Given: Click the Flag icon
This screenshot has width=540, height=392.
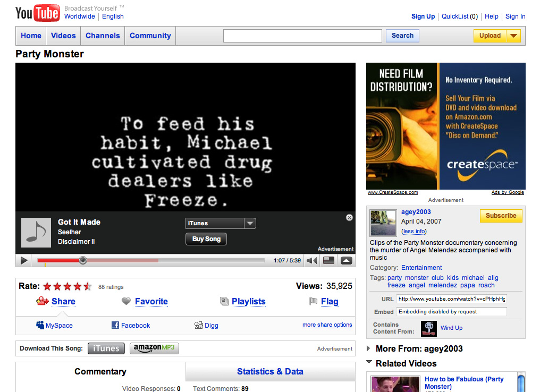Looking at the screenshot, I should pyautogui.click(x=313, y=302).
